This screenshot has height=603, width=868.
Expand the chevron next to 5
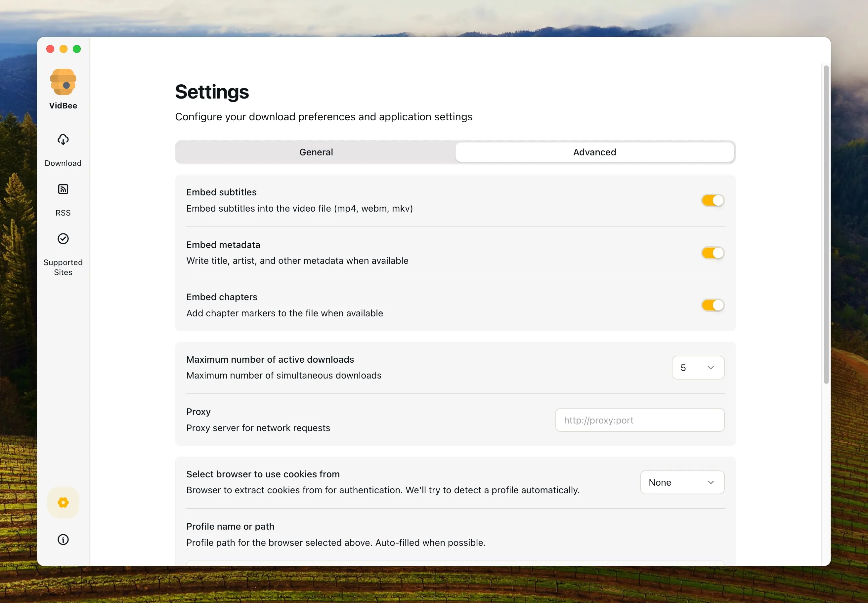pos(710,367)
